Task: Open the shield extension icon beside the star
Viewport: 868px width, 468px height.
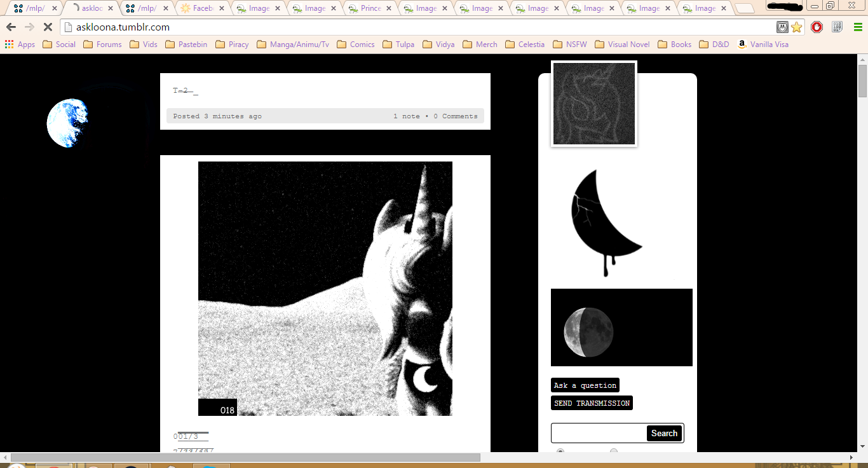Action: (x=783, y=27)
